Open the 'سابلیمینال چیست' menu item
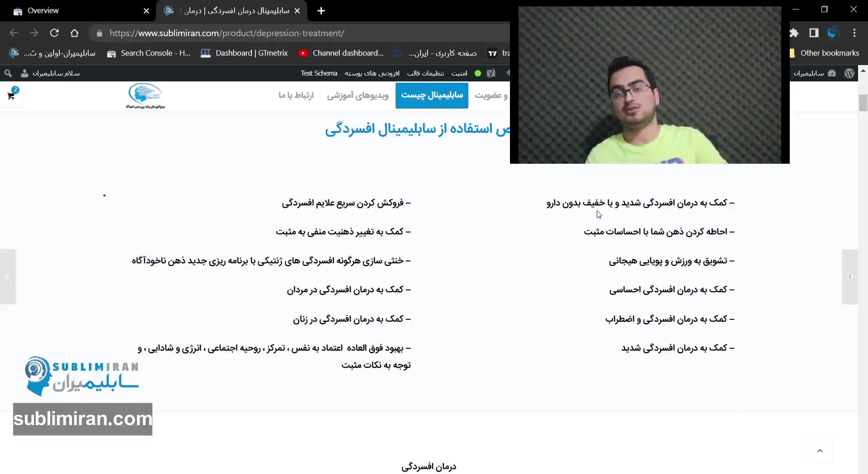This screenshot has height=474, width=868. pos(432,95)
